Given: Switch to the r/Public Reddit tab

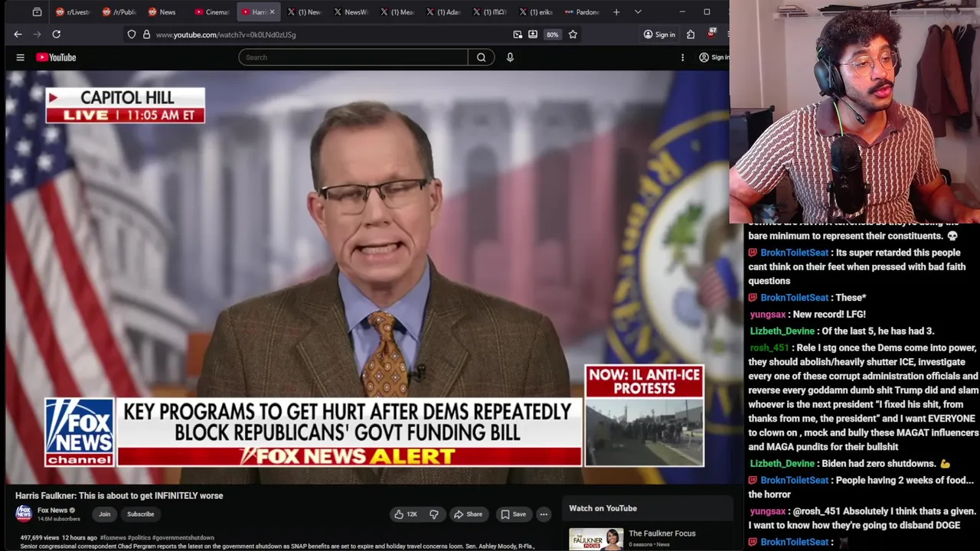Looking at the screenshot, I should tap(119, 12).
